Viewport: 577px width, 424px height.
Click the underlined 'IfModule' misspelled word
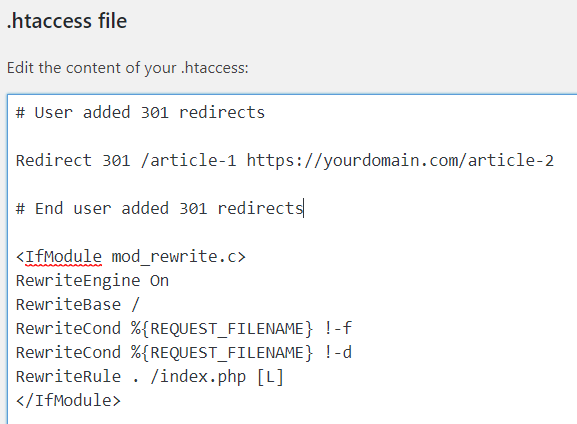pos(63,257)
